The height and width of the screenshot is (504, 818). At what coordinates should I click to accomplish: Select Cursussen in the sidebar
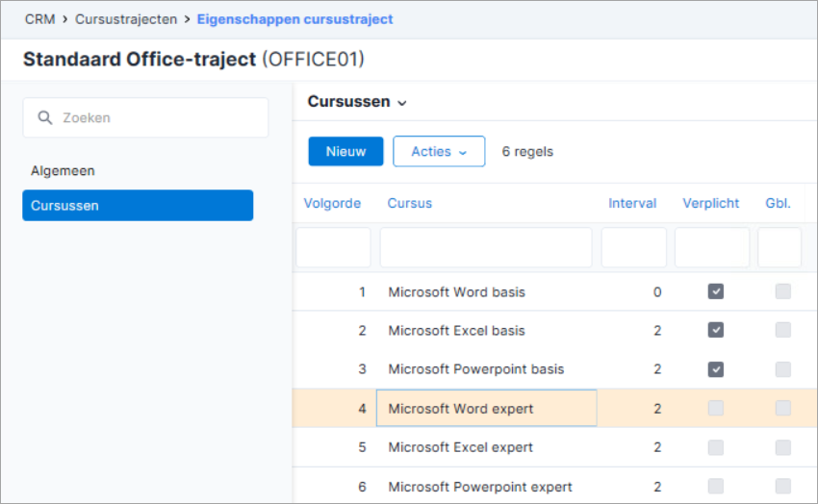pyautogui.click(x=138, y=206)
